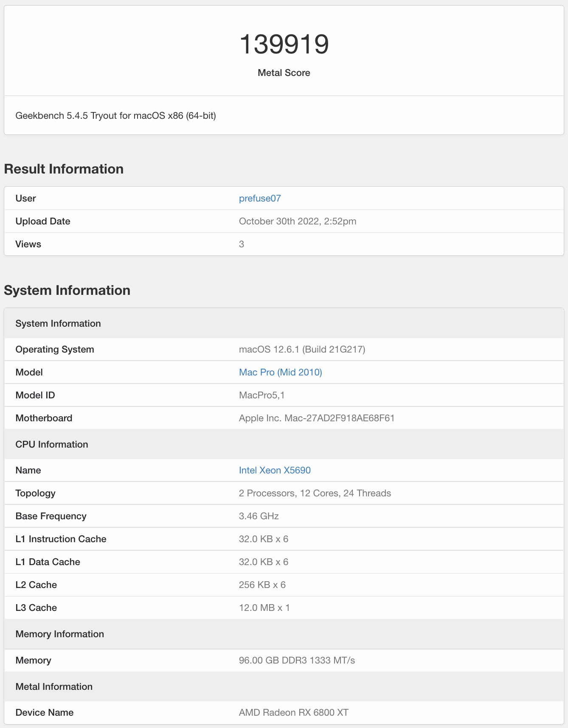Select the 96.00 GB DDR3 1333 MT/s value
Screen dimensions: 568x728
[x=297, y=660]
